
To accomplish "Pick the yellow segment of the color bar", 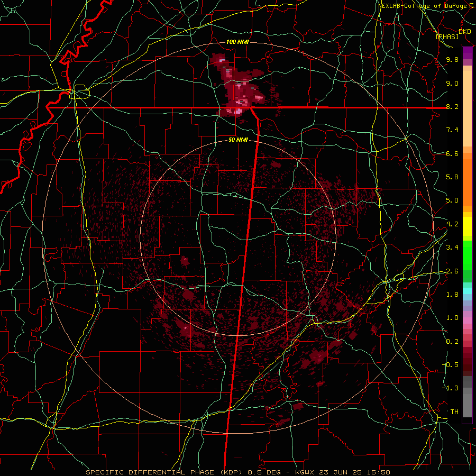I will [x=467, y=226].
